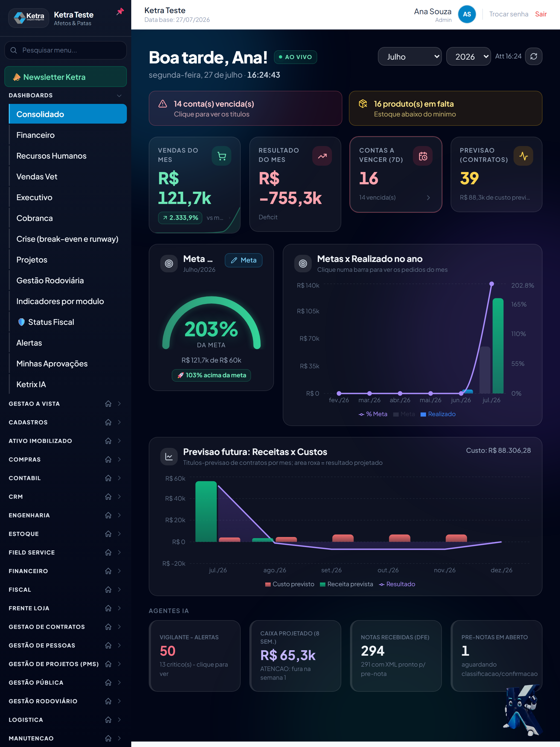Toggle the Custo previsto legend series
The width and height of the screenshot is (560, 747).
[290, 584]
